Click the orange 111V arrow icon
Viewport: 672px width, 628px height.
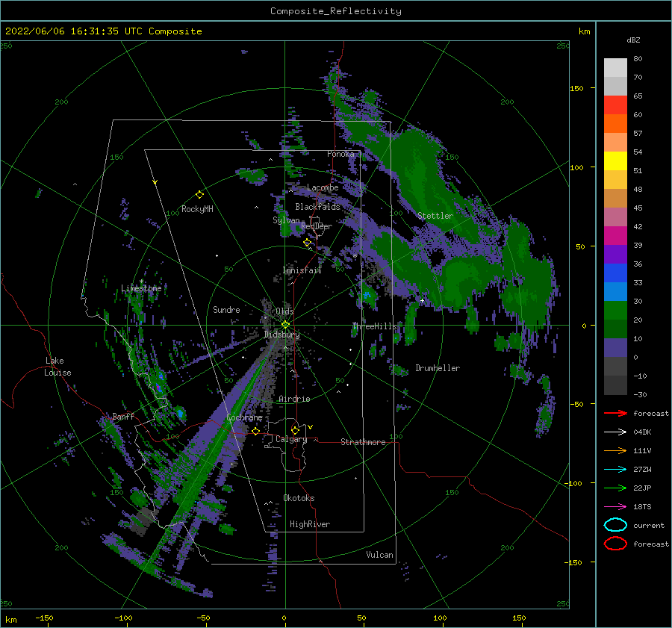615,450
